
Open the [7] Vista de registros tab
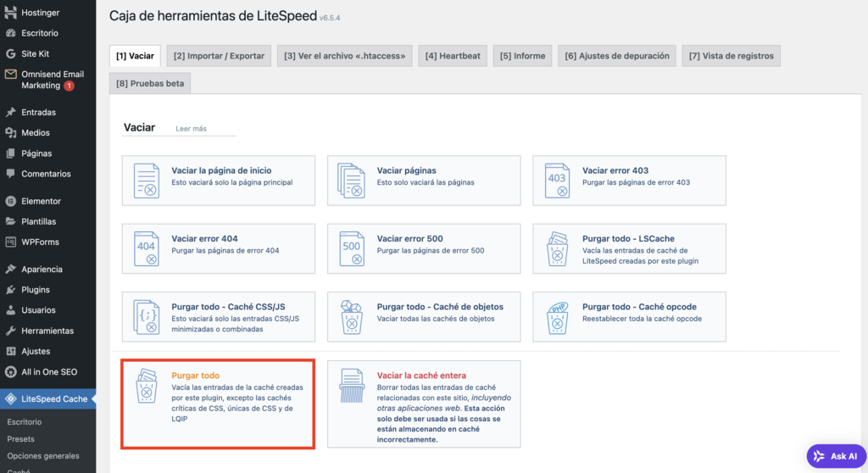[x=732, y=56]
